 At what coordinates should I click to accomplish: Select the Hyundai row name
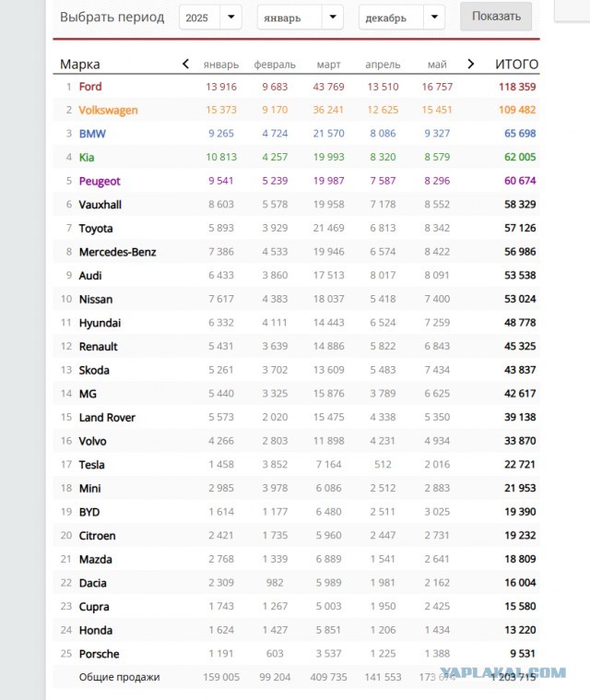point(100,323)
